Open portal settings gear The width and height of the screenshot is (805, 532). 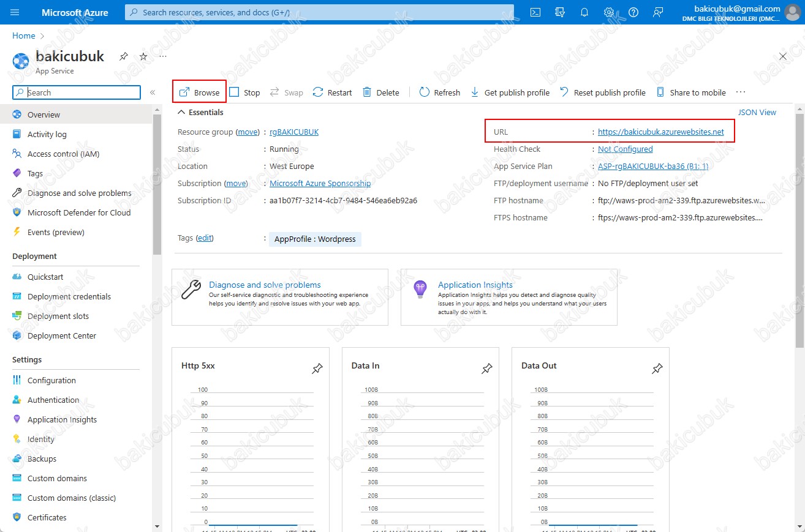[x=609, y=12]
